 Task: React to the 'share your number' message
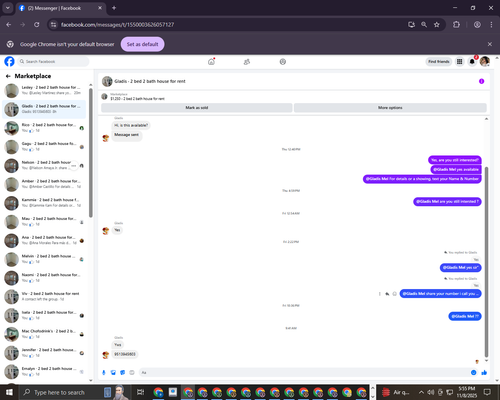(395, 294)
